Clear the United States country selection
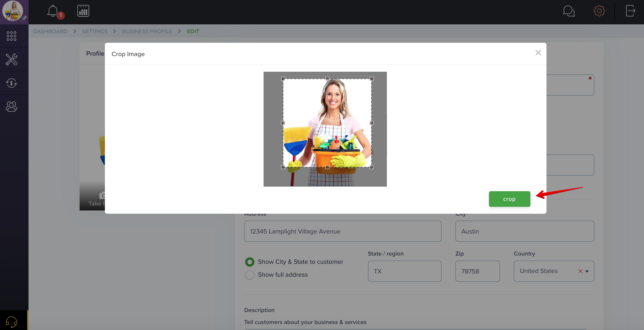Viewport: 644px width, 330px height. [x=580, y=271]
